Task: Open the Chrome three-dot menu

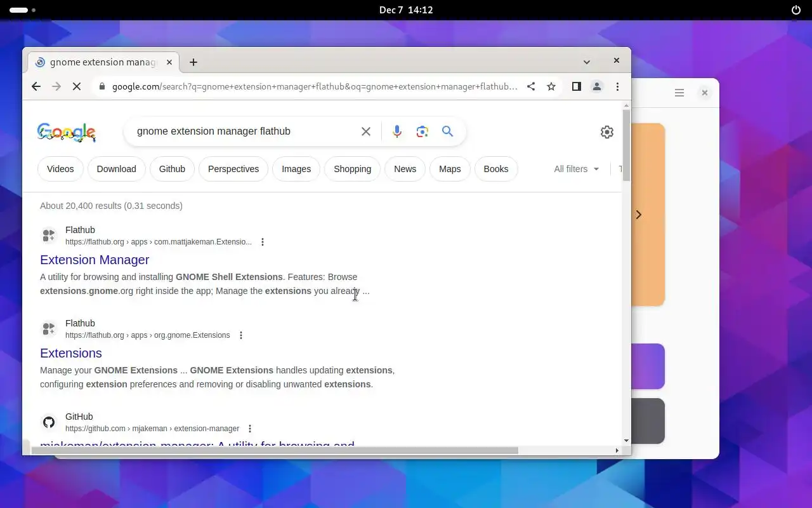Action: 617,86
